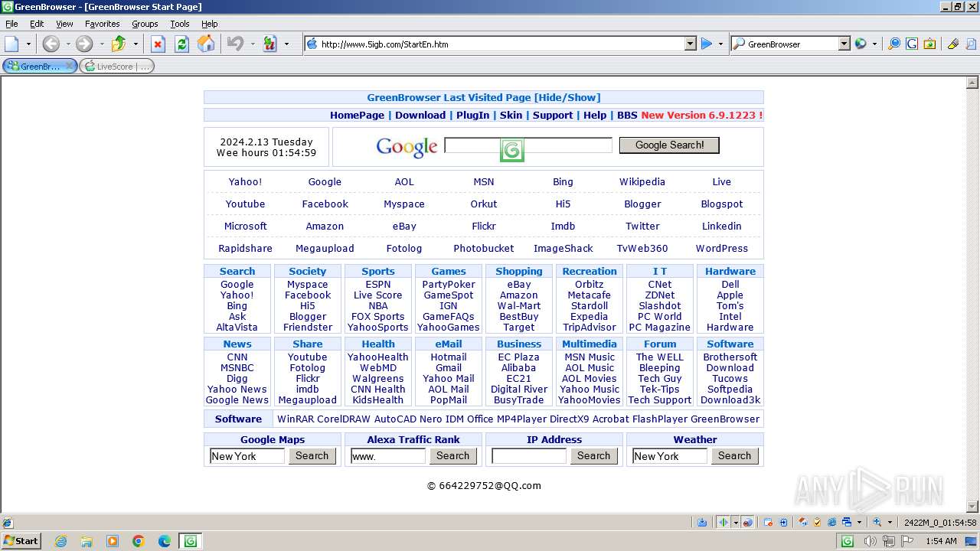Image resolution: width=980 pixels, height=551 pixels.
Task: Click the Forward arrow icon
Action: [84, 44]
